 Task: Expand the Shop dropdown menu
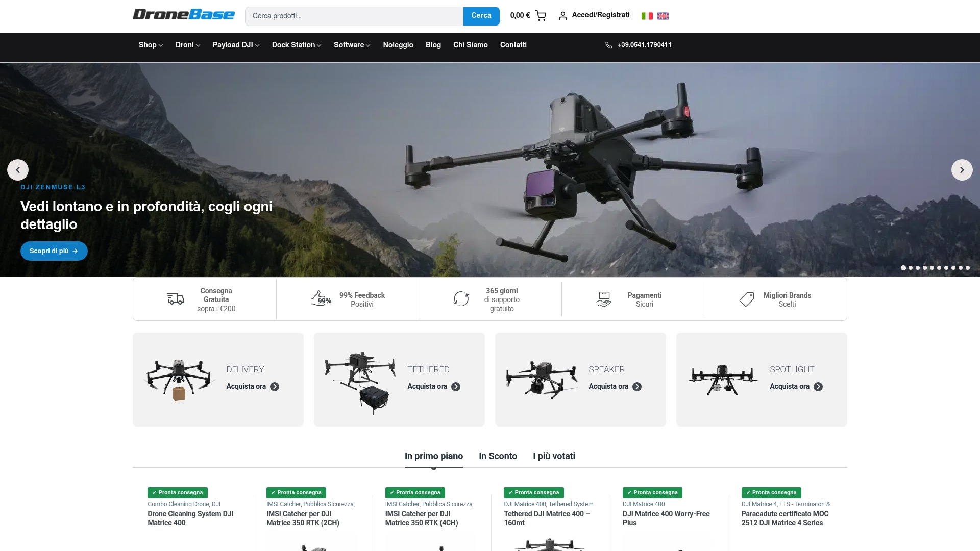click(151, 45)
